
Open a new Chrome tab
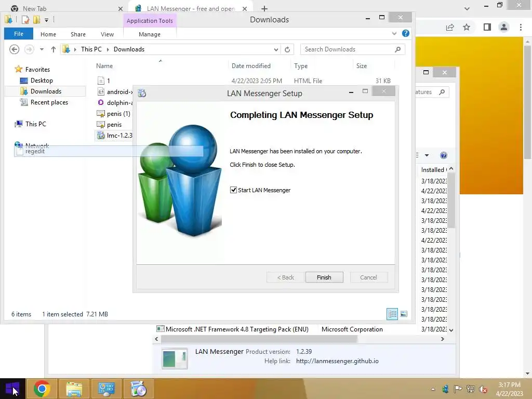click(x=264, y=8)
